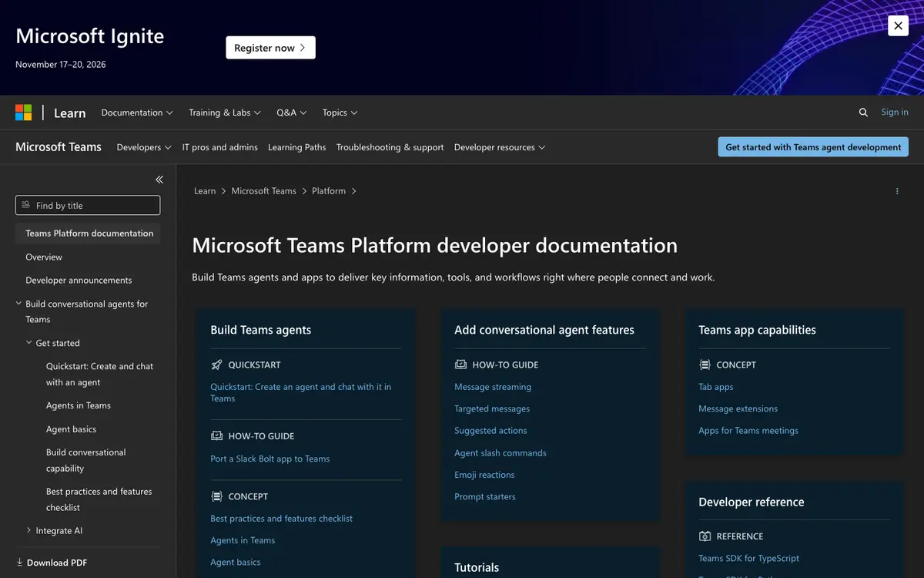
Task: Open Message streaming guide
Action: (x=493, y=387)
